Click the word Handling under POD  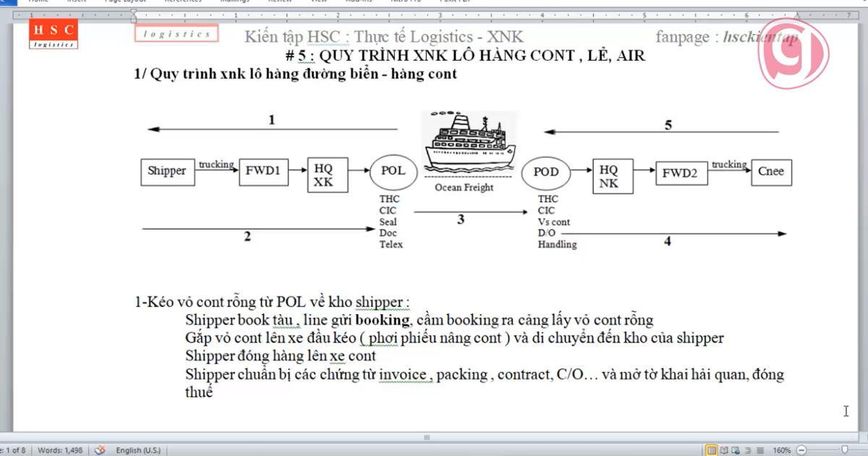click(557, 245)
